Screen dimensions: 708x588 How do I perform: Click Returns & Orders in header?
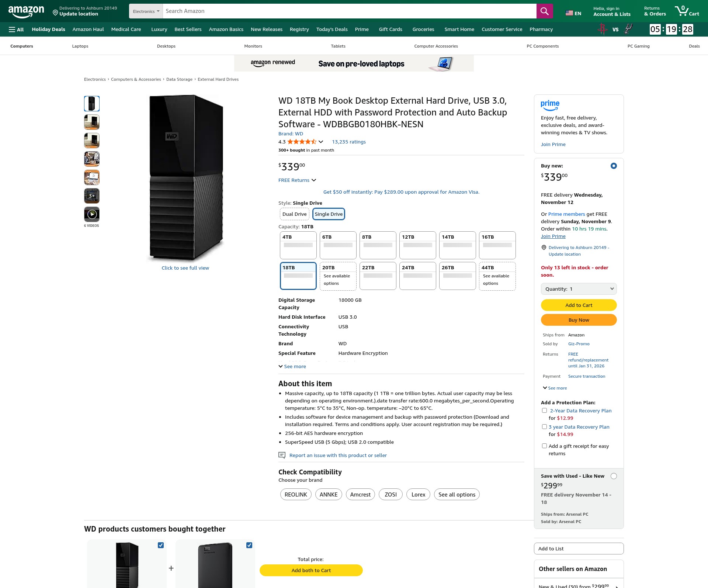(x=655, y=11)
